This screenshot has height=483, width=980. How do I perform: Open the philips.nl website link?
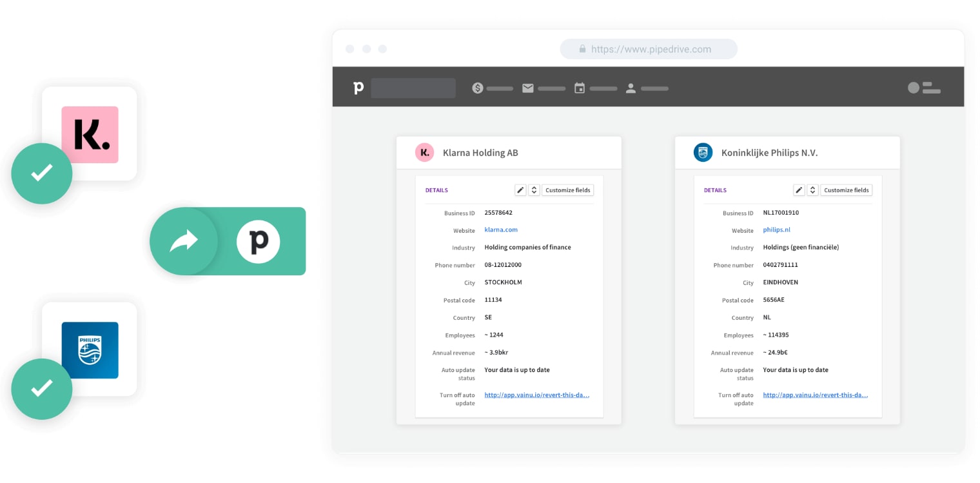click(x=776, y=230)
